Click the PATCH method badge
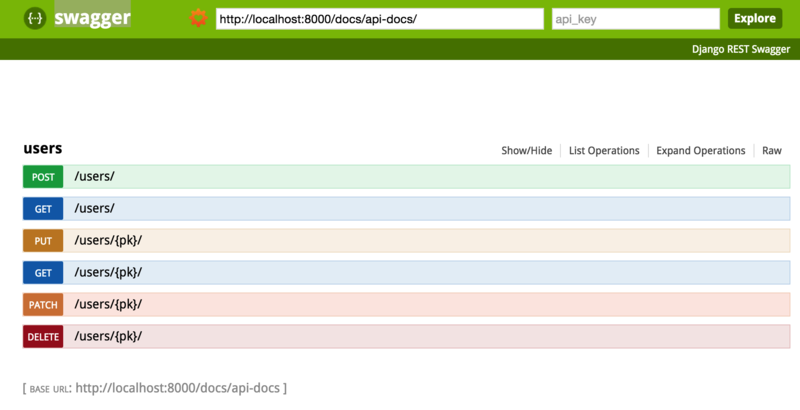The width and height of the screenshot is (800, 410). tap(43, 304)
